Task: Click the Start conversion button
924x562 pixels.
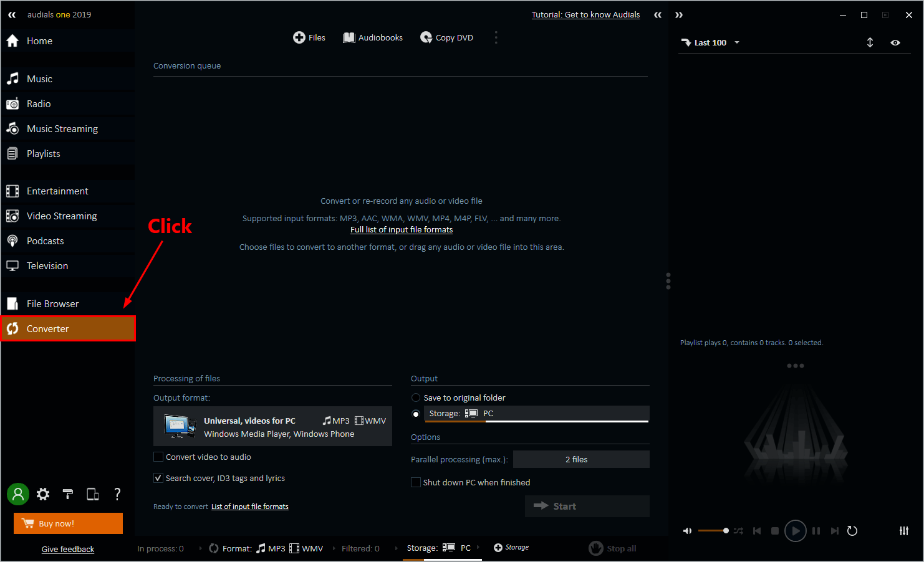Action: coord(587,506)
